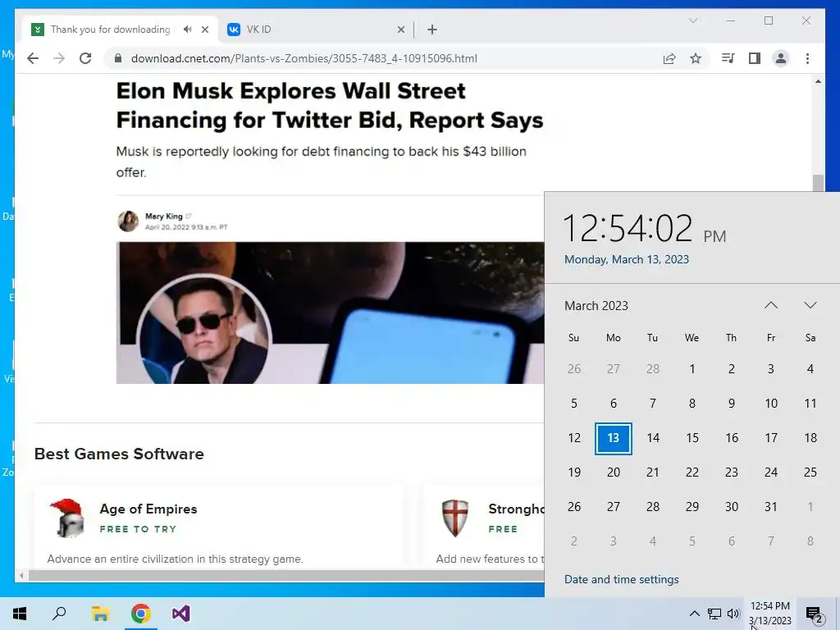Image resolution: width=840 pixels, height=630 pixels.
Task: Open the Stronghold game listing
Action: click(516, 509)
